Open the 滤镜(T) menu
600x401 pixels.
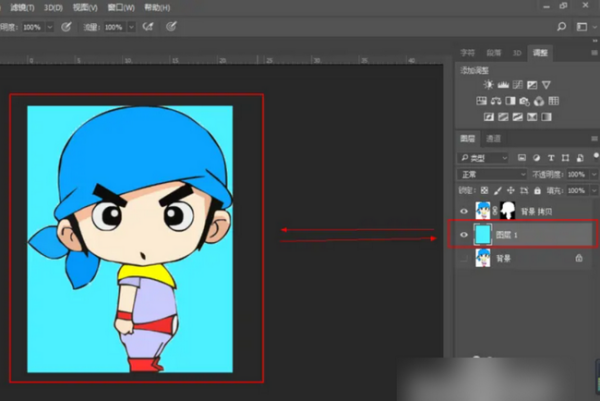22,7
